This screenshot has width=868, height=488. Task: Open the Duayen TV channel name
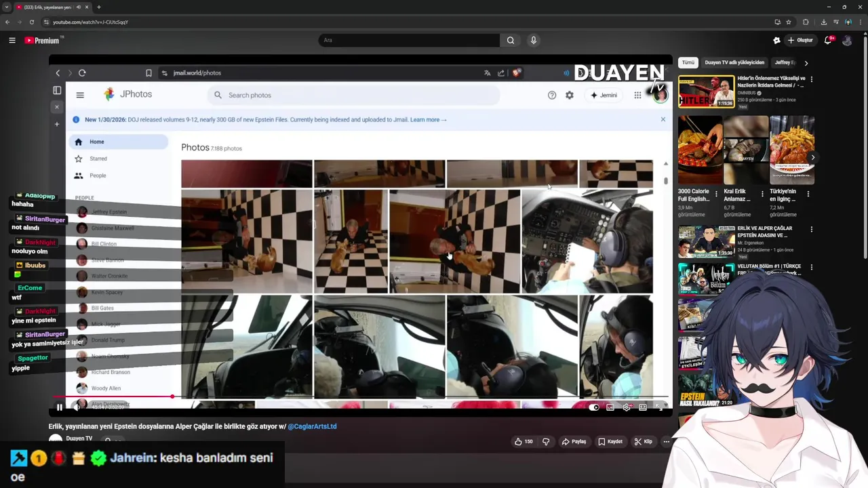[79, 439]
